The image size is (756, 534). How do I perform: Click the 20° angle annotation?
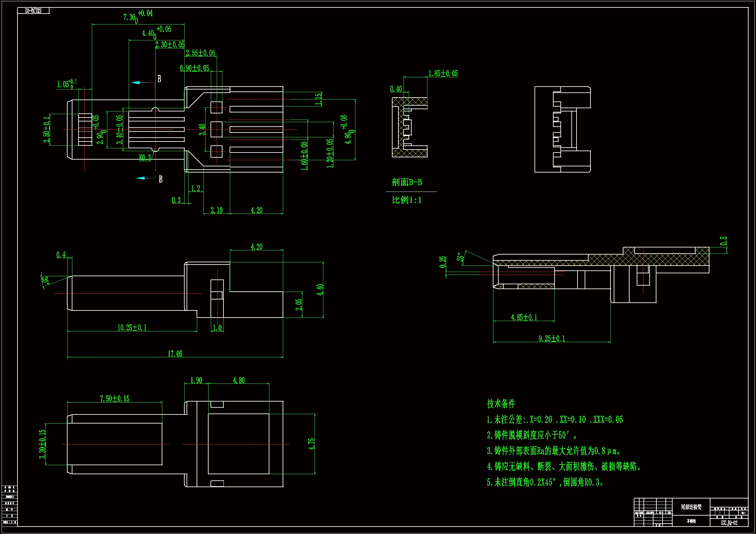click(45, 280)
